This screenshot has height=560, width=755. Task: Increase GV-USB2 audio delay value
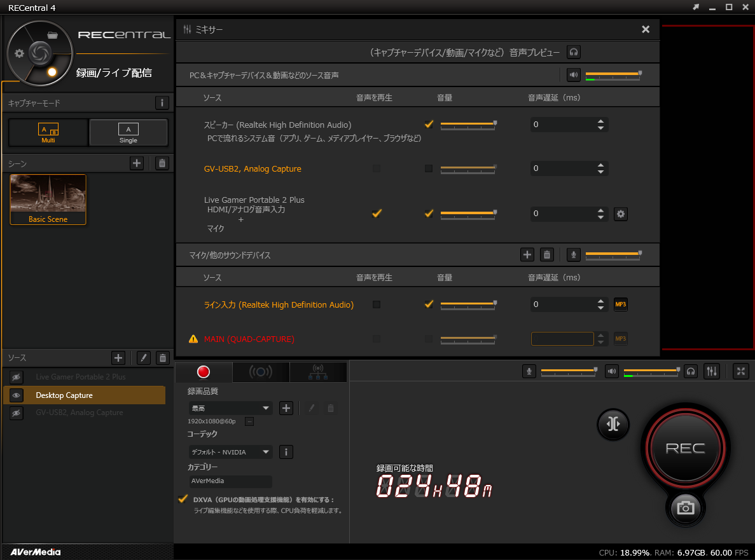[x=600, y=165]
